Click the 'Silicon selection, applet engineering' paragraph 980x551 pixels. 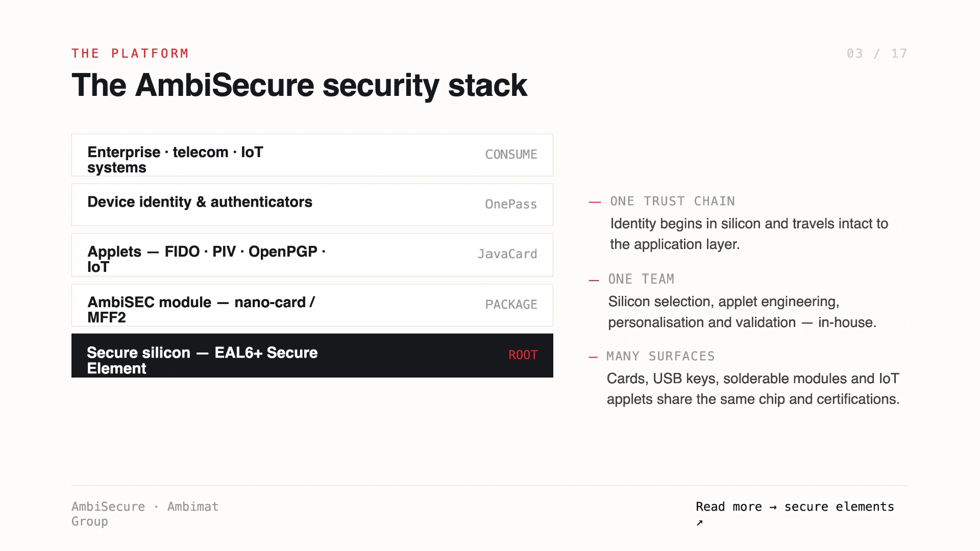click(742, 312)
